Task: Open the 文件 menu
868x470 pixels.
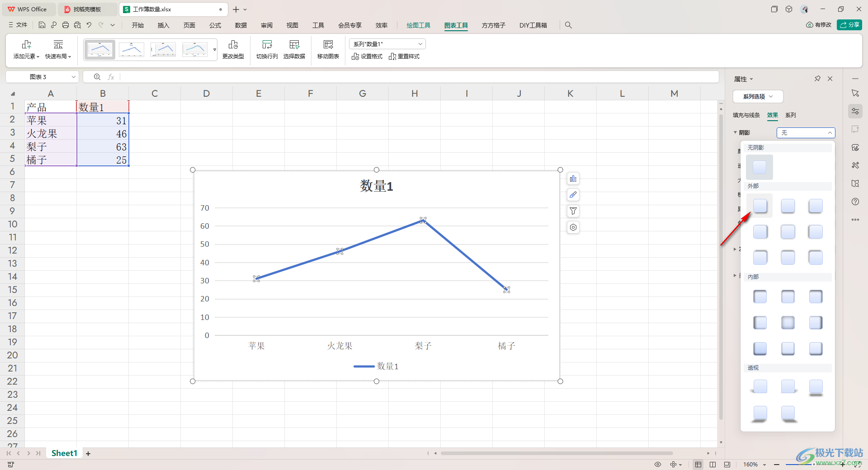Action: click(x=18, y=25)
